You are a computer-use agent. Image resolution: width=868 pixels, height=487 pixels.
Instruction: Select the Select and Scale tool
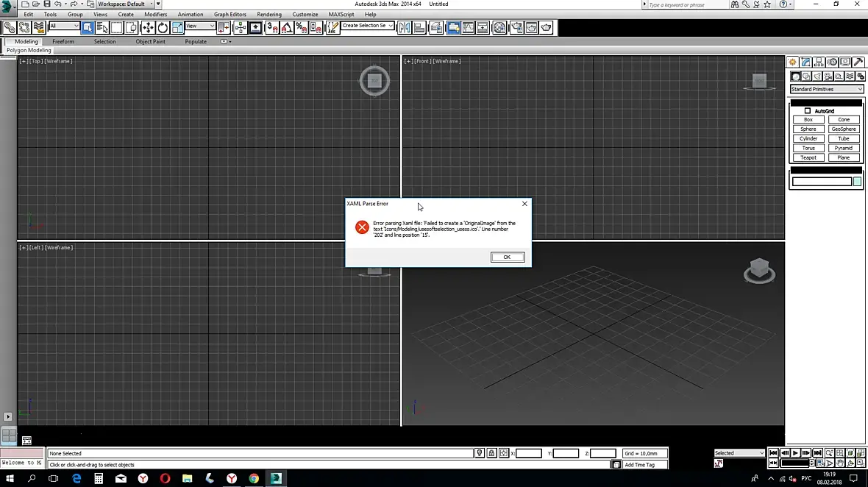[177, 28]
